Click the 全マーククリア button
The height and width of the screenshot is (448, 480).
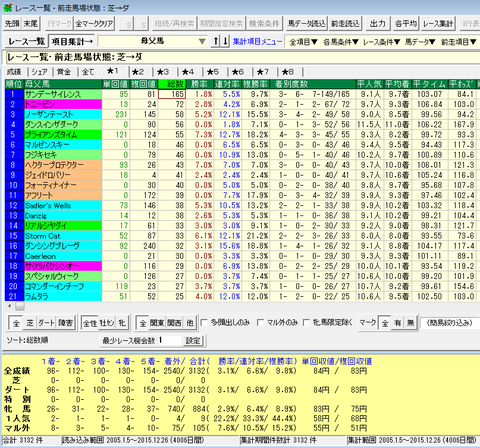(94, 24)
